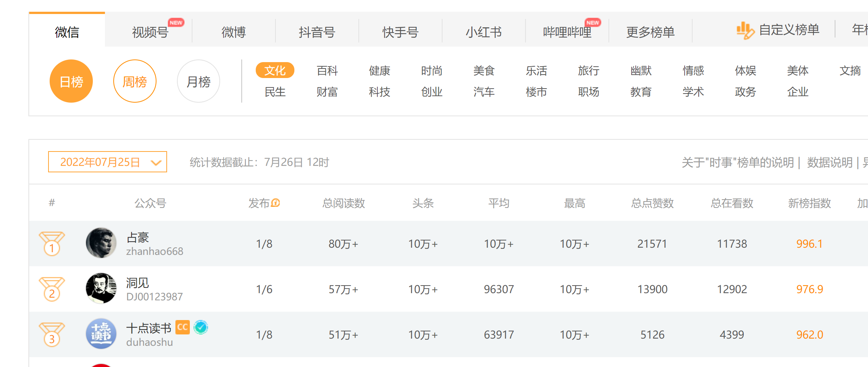Select the 职场 category
Viewport: 868px width, 367px height.
[589, 92]
